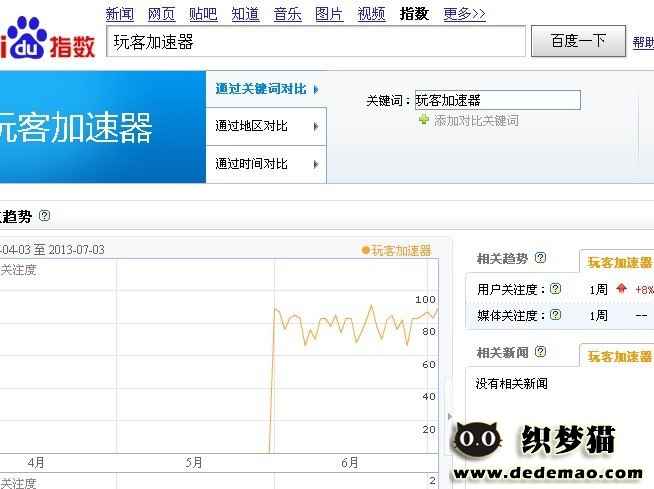Viewport: 654px width, 489px height.
Task: Click the 没有相关新闻 text
Action: (x=511, y=383)
